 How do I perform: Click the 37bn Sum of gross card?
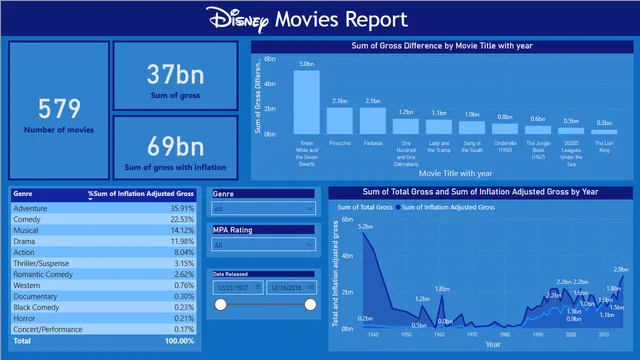pyautogui.click(x=176, y=76)
